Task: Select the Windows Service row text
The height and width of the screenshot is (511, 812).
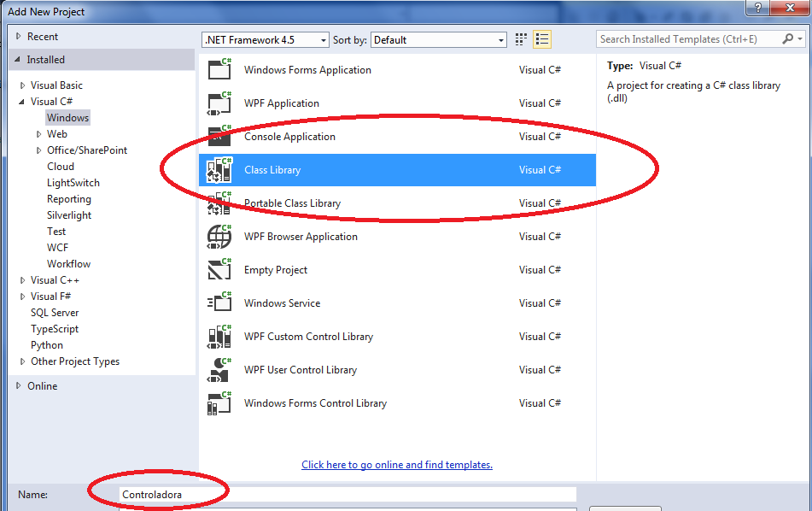Action: click(x=283, y=303)
